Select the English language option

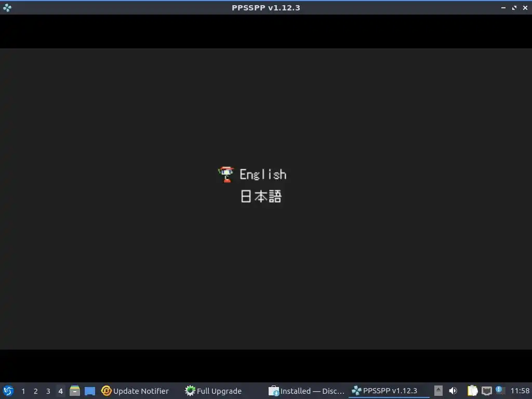pos(263,175)
